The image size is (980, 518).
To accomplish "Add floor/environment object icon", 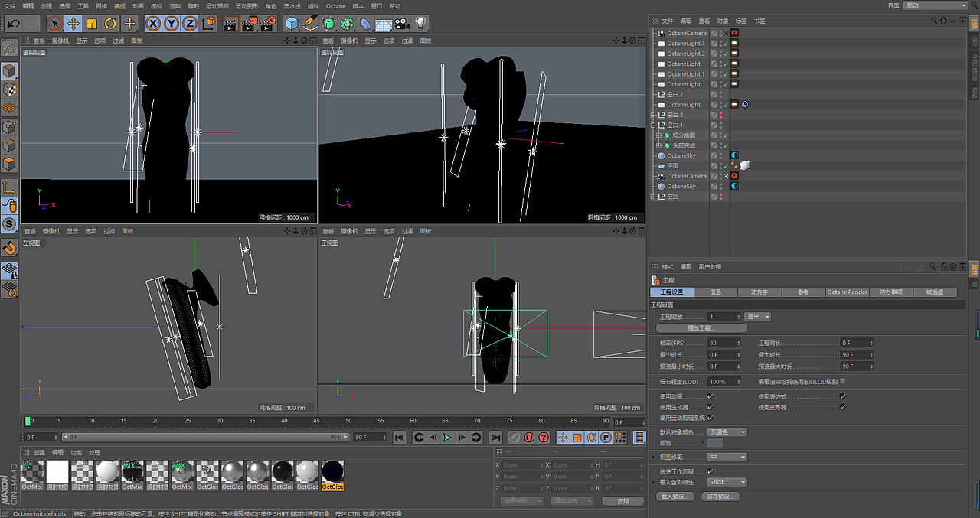I will coord(384,24).
